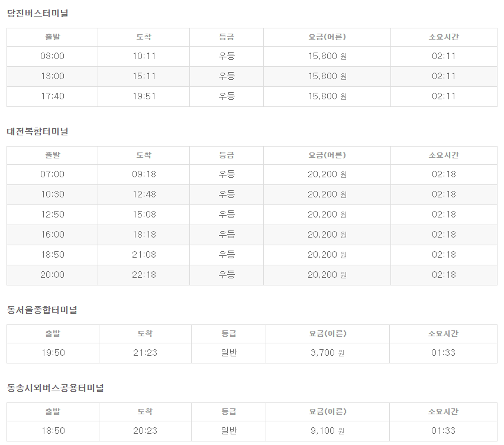This screenshot has width=504, height=445.
Task: Click the 22:18 arrival time
Action: point(144,275)
